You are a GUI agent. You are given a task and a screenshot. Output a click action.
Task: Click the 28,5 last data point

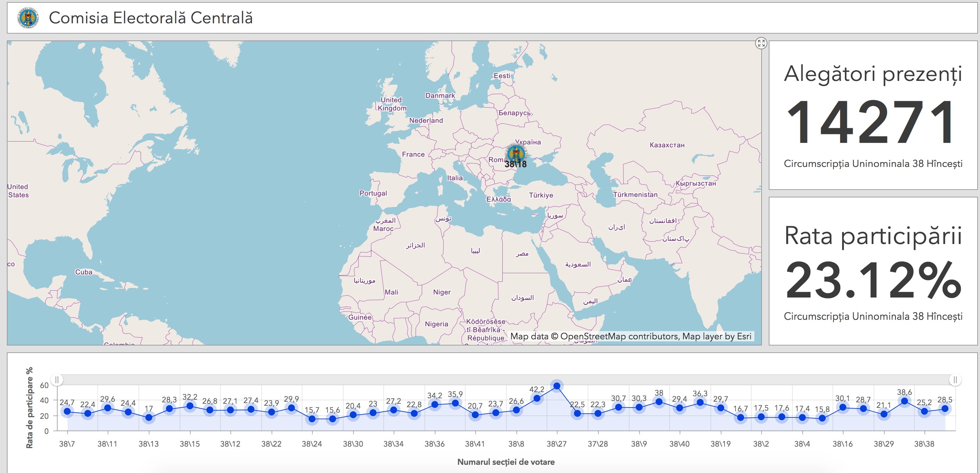tap(945, 408)
